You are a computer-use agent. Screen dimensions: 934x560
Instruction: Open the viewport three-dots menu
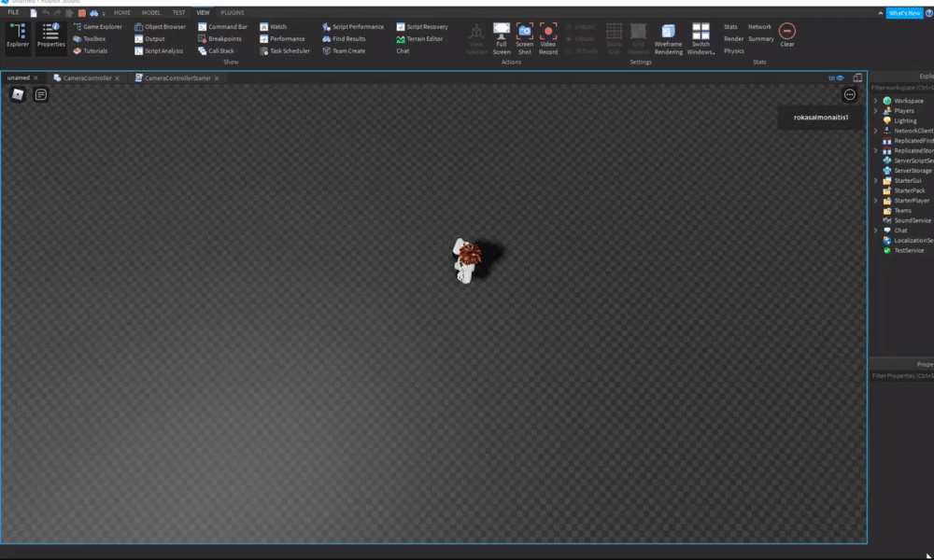[x=849, y=94]
